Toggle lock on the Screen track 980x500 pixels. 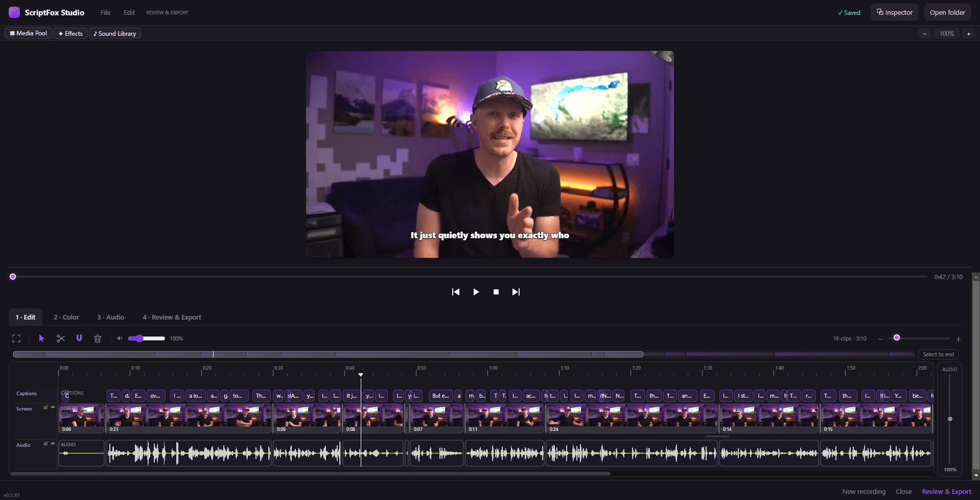point(45,407)
